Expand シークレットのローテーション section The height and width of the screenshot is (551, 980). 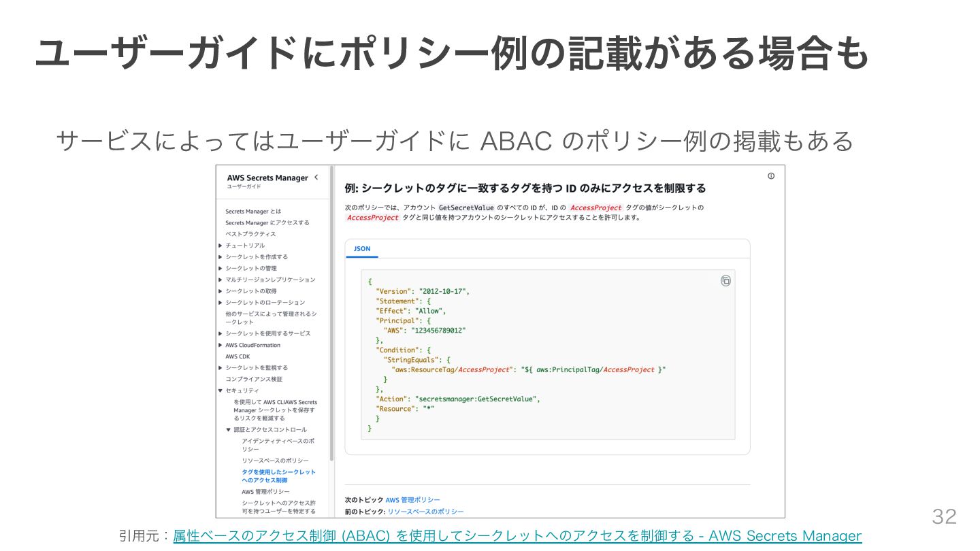point(220,302)
